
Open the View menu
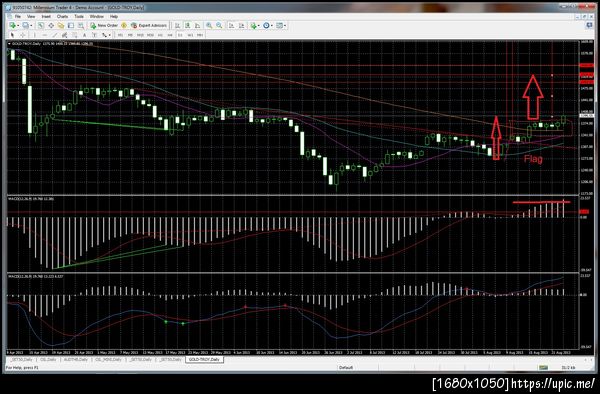pyautogui.click(x=31, y=16)
